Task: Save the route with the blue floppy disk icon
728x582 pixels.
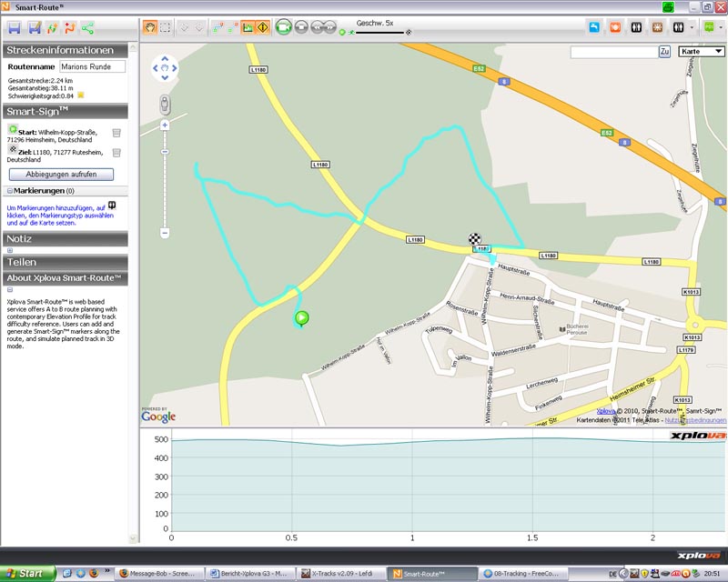Action: [x=15, y=28]
